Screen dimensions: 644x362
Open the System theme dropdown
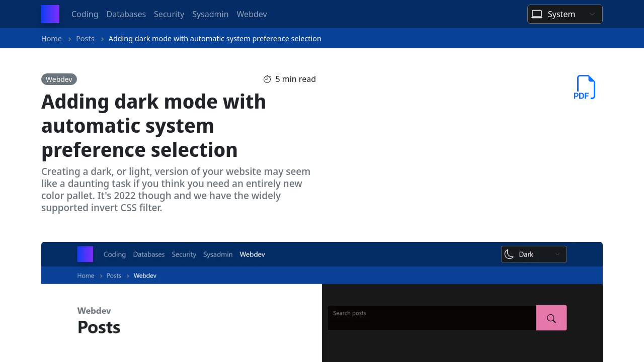[x=565, y=14]
